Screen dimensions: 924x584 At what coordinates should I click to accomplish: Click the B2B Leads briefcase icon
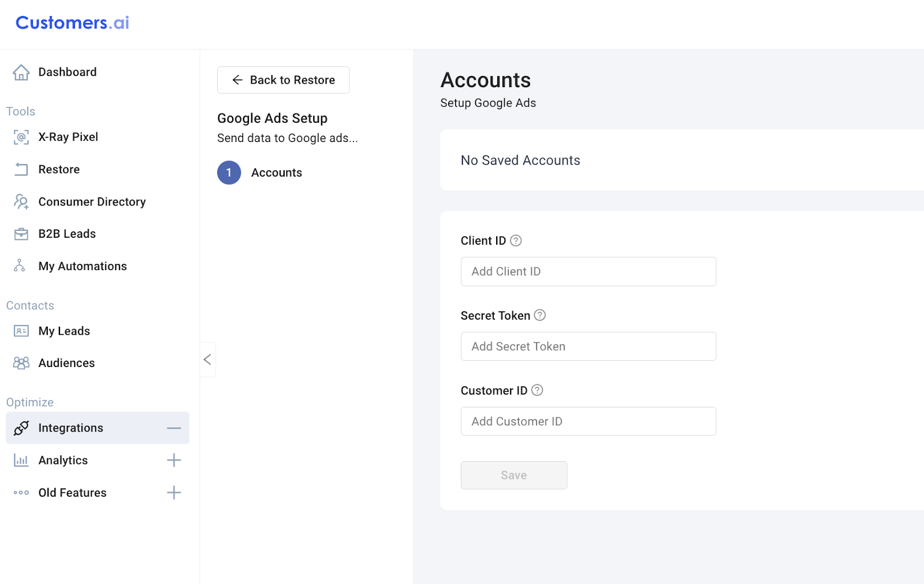pos(21,234)
